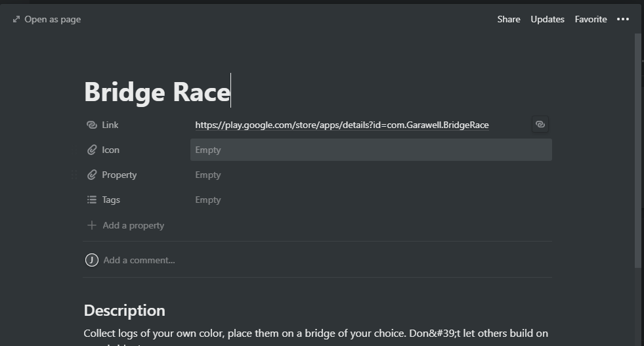Click the vertical scrollbar on the right

(x=638, y=150)
